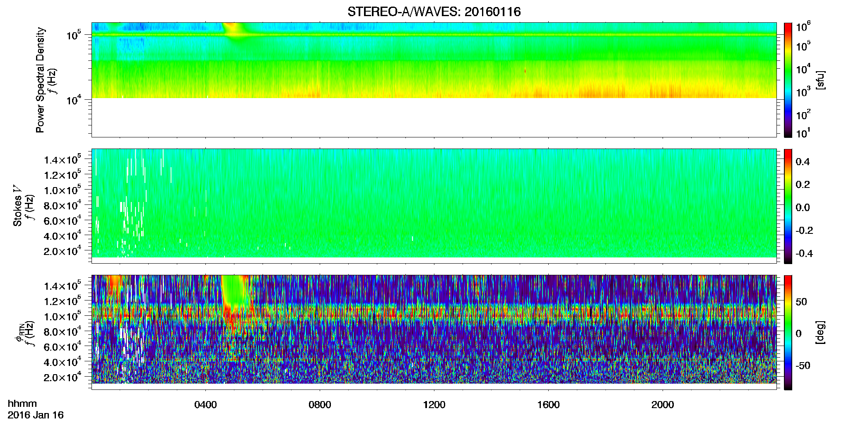Select the 0400 time tick label
This screenshot has width=868, height=447.
(205, 405)
